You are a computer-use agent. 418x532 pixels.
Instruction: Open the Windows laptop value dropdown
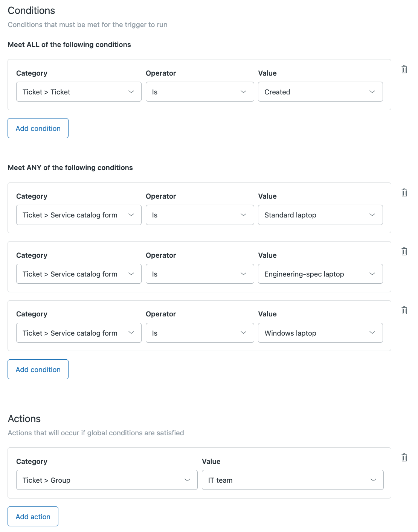320,333
